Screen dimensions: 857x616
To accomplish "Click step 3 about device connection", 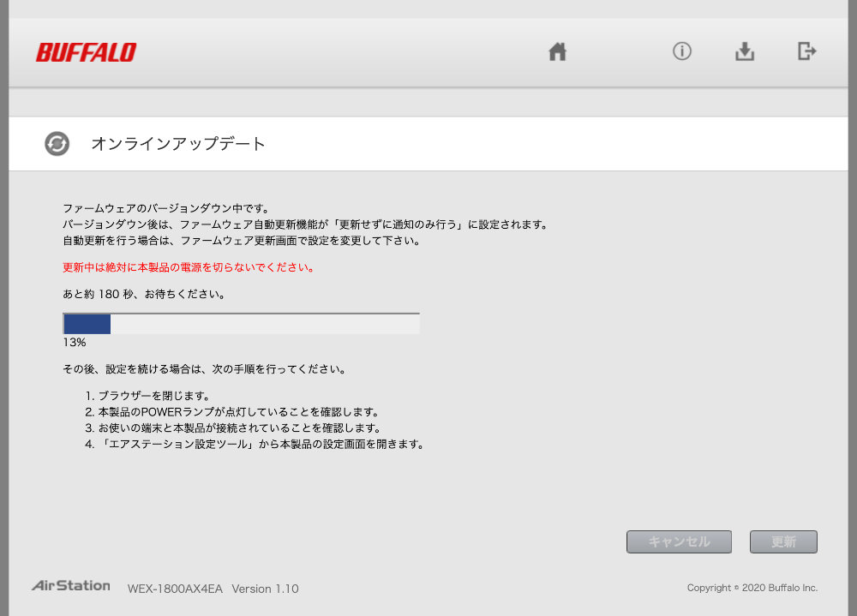I will point(233,428).
